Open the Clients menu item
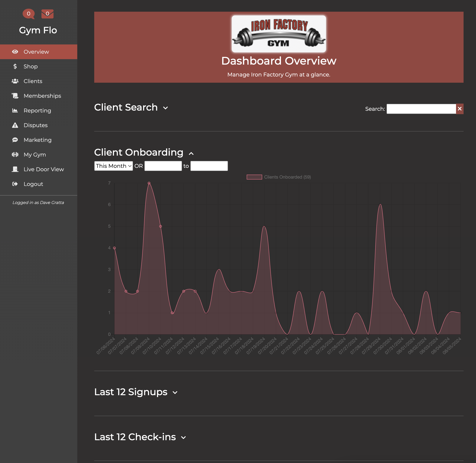 point(39,81)
